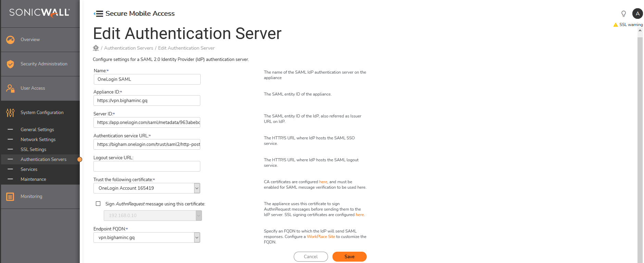Select SSL Settings menu item

(33, 149)
